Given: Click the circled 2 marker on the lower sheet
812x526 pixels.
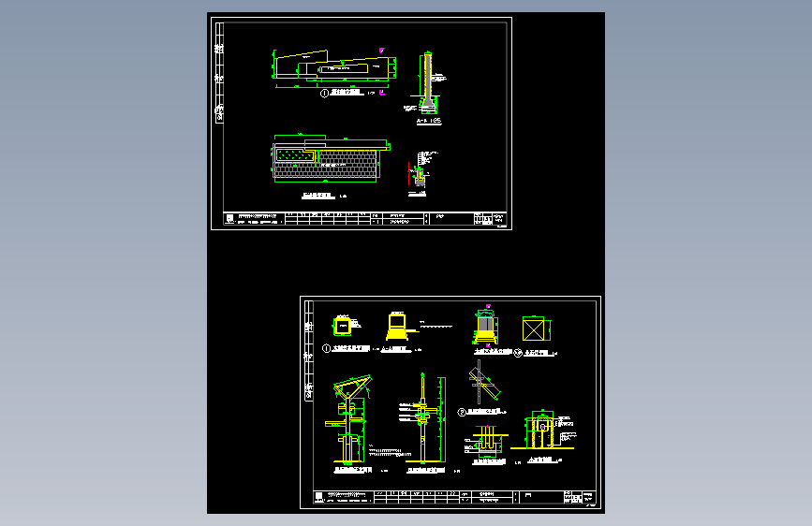Looking at the screenshot, I should coord(462,412).
